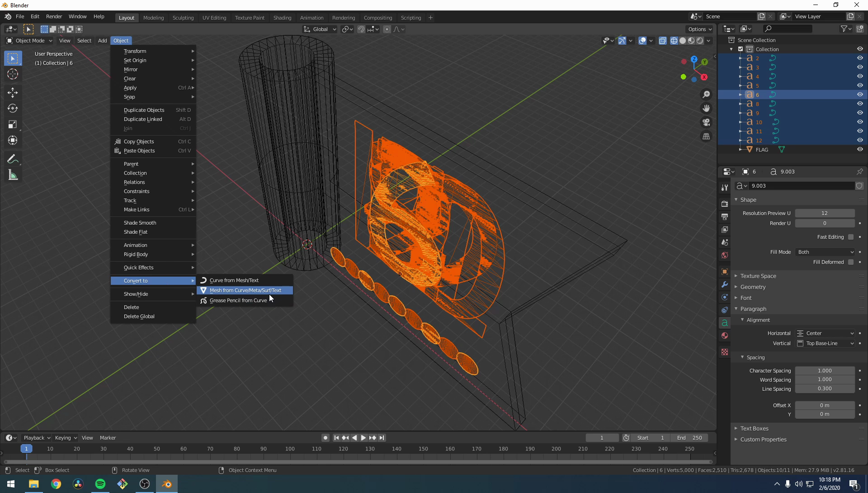The height and width of the screenshot is (493, 868).
Task: Click the curve data name field 9.003
Action: [801, 186]
